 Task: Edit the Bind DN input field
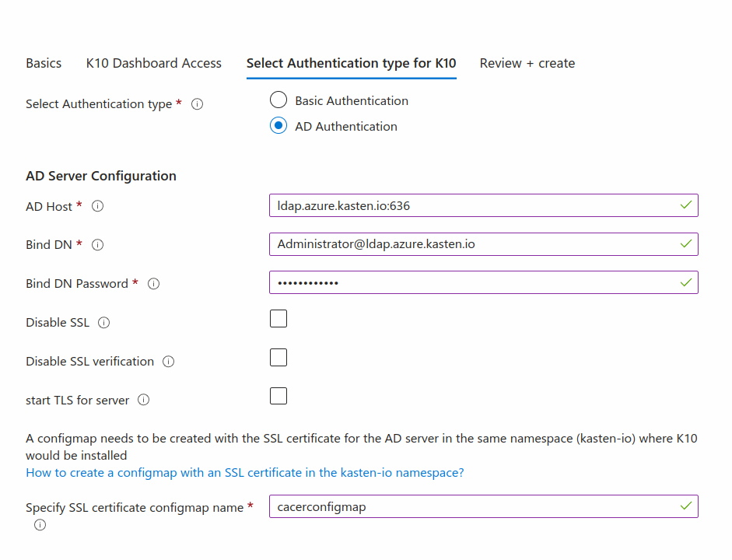[484, 244]
